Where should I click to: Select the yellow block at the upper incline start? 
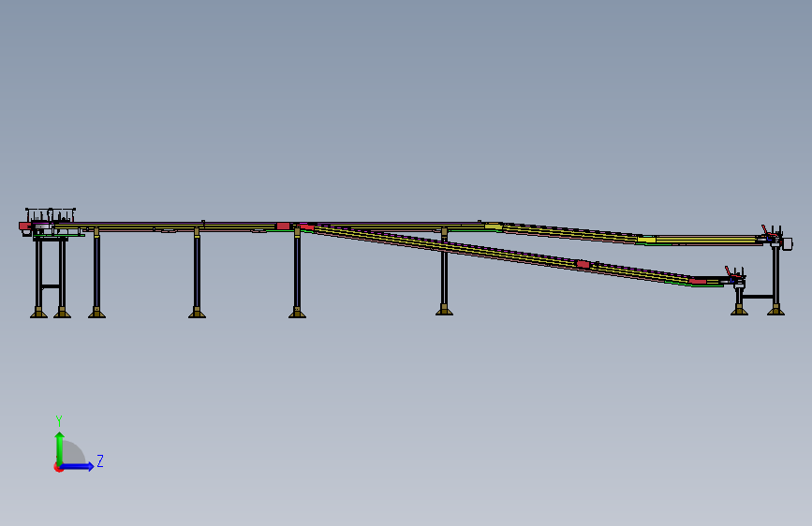pos(493,226)
